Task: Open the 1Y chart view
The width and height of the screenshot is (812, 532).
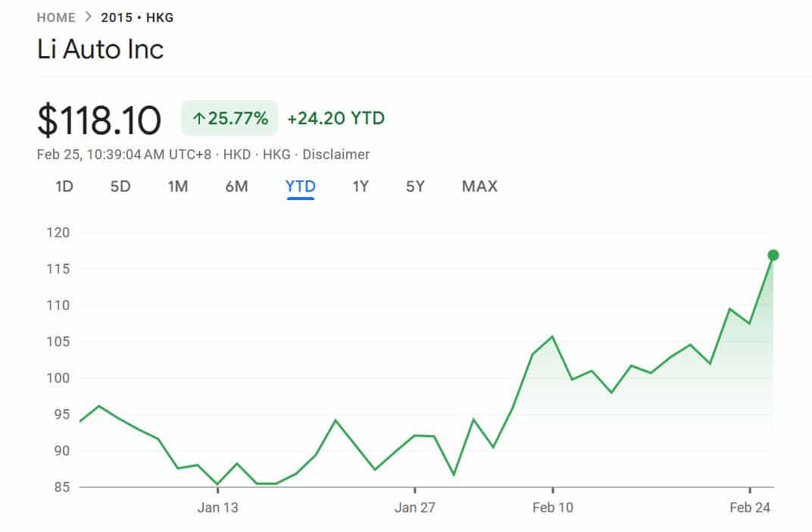Action: pyautogui.click(x=361, y=186)
